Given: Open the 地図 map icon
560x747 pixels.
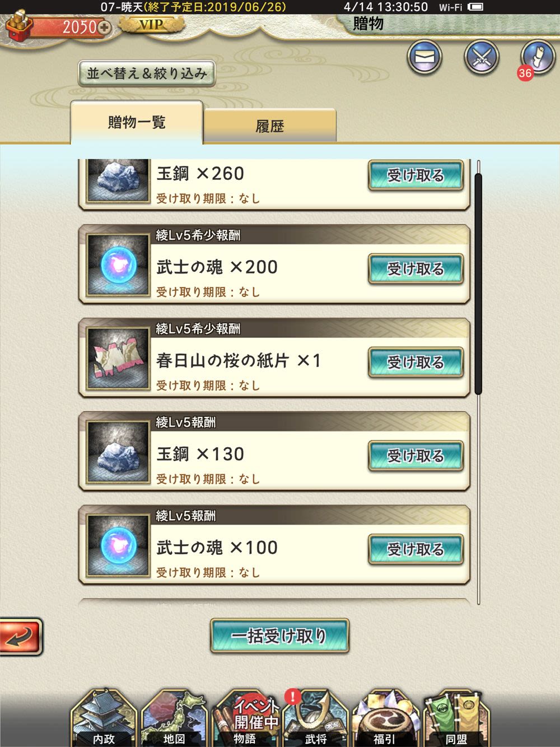Looking at the screenshot, I should click(x=174, y=718).
